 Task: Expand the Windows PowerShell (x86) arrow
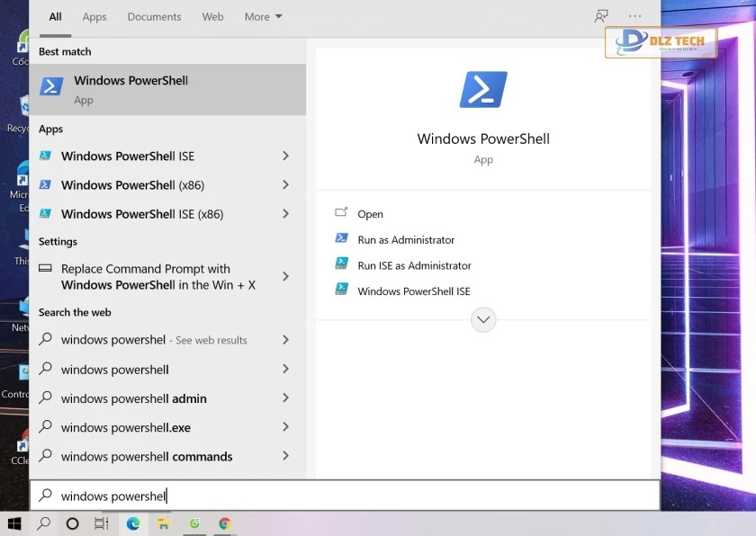coord(285,184)
